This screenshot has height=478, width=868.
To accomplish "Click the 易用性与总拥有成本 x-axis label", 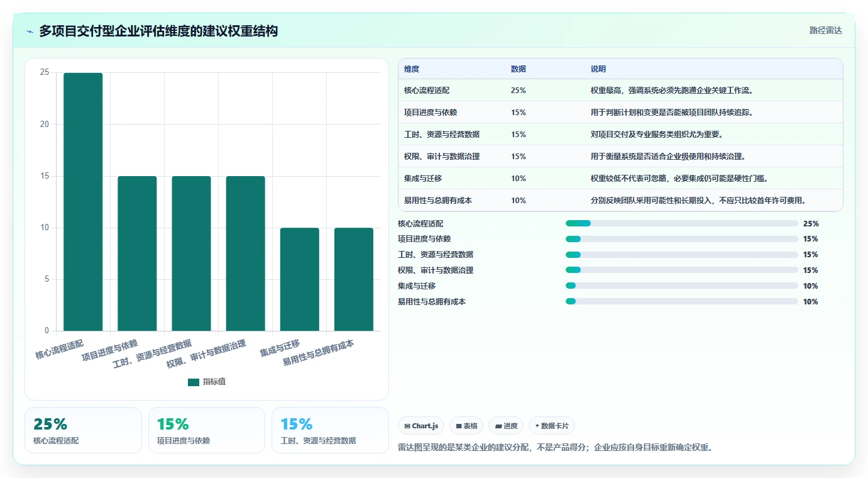I will 318,353.
